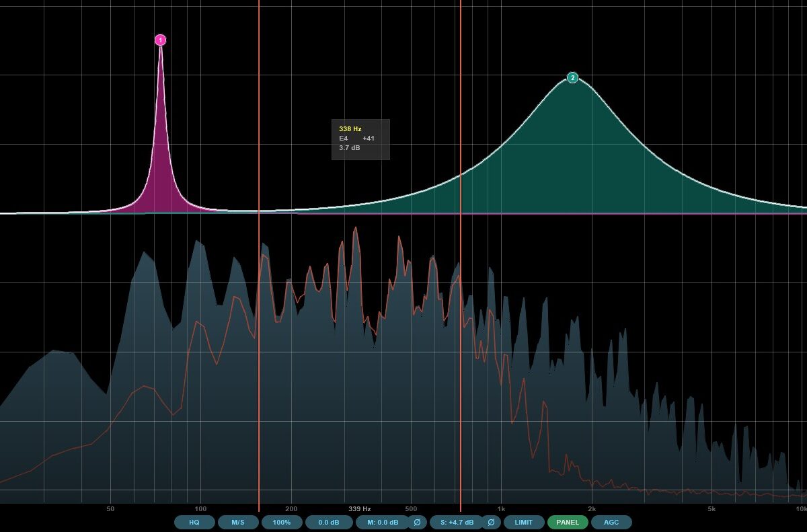Click the 339 Hz label on frequency axis
Image resolution: width=807 pixels, height=532 pixels.
point(360,509)
